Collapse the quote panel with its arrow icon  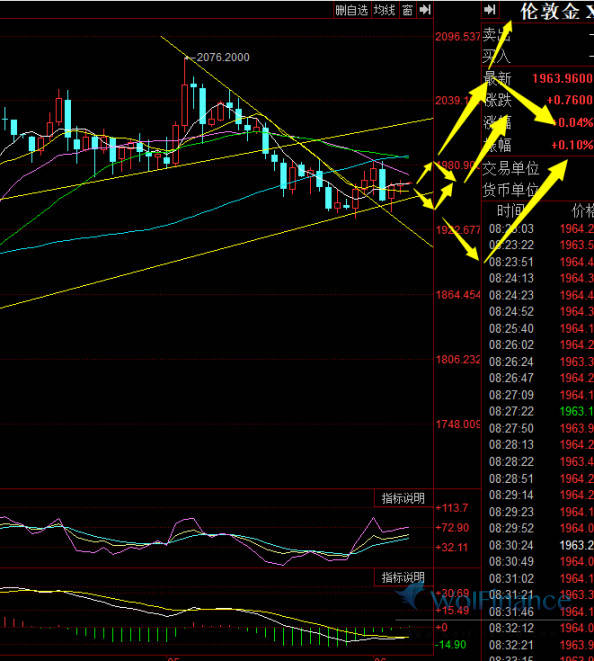(490, 9)
